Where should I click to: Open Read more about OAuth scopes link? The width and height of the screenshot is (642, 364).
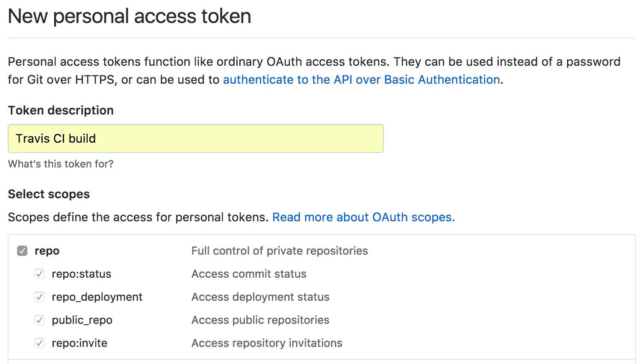point(363,217)
